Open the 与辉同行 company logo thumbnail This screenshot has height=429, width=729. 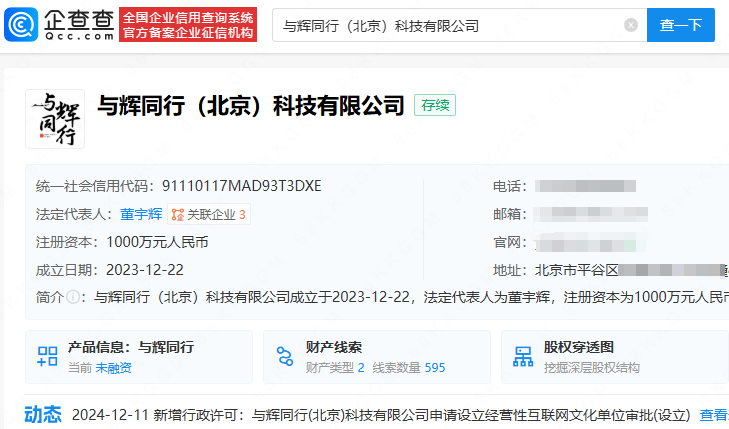click(55, 119)
